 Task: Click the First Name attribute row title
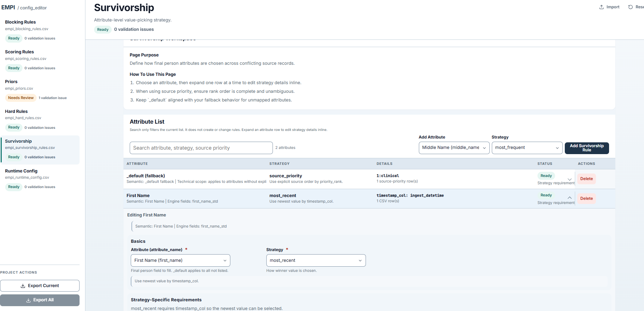138,195
